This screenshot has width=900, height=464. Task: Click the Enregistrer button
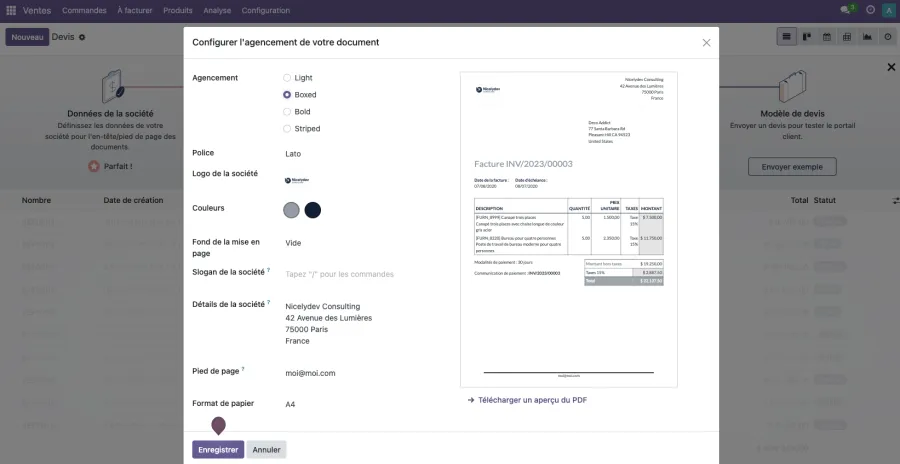(218, 450)
